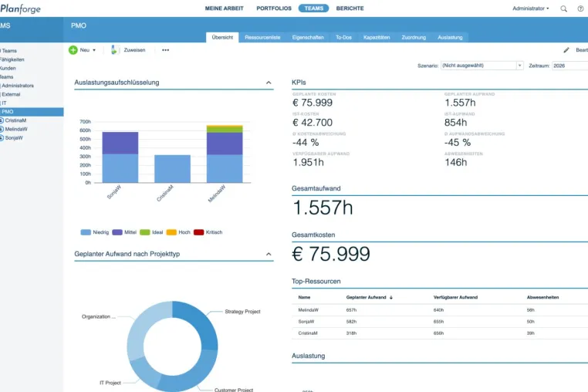Switch to To-Dos tab
Image resolution: width=588 pixels, height=392 pixels.
[x=343, y=37]
